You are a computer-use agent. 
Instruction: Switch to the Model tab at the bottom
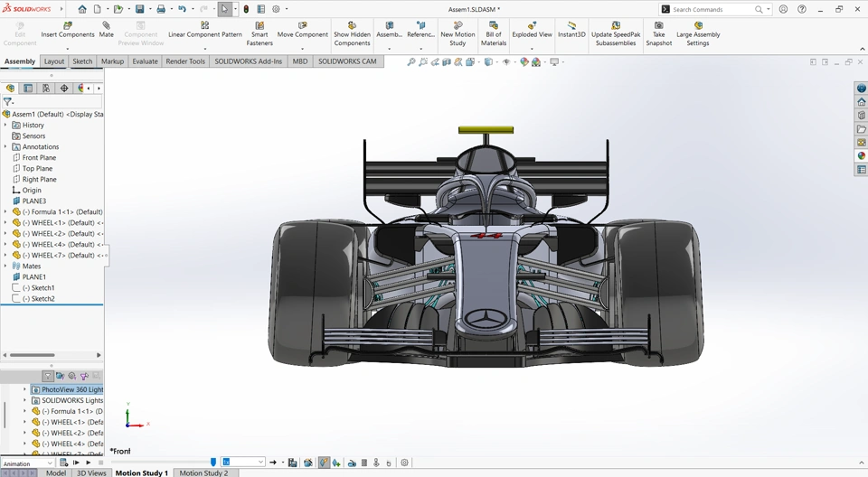pyautogui.click(x=56, y=472)
